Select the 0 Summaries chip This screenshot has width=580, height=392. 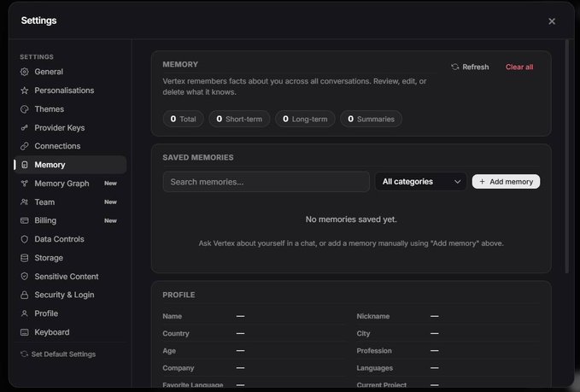(x=371, y=119)
